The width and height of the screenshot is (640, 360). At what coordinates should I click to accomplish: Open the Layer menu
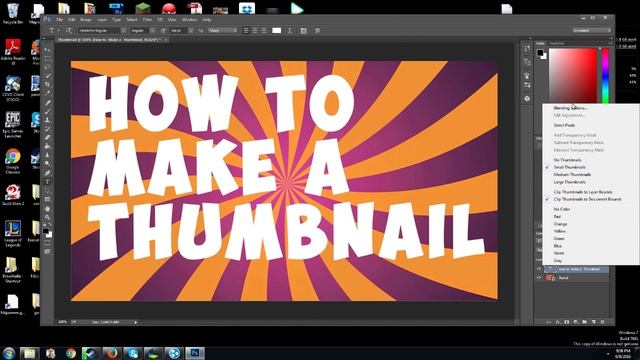click(x=102, y=20)
